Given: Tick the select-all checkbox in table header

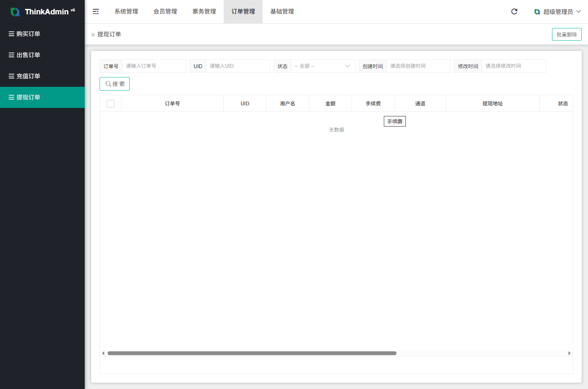Looking at the screenshot, I should (x=111, y=104).
